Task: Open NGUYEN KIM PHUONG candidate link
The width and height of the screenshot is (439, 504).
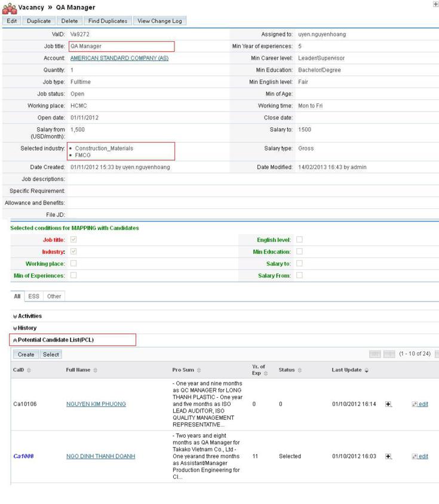Action: (96, 404)
